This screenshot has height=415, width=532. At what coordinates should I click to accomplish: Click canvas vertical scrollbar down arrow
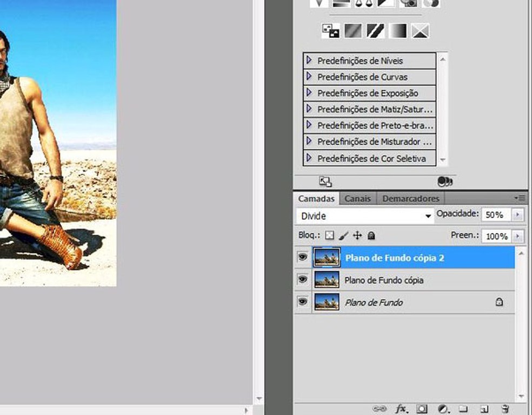pos(259,399)
